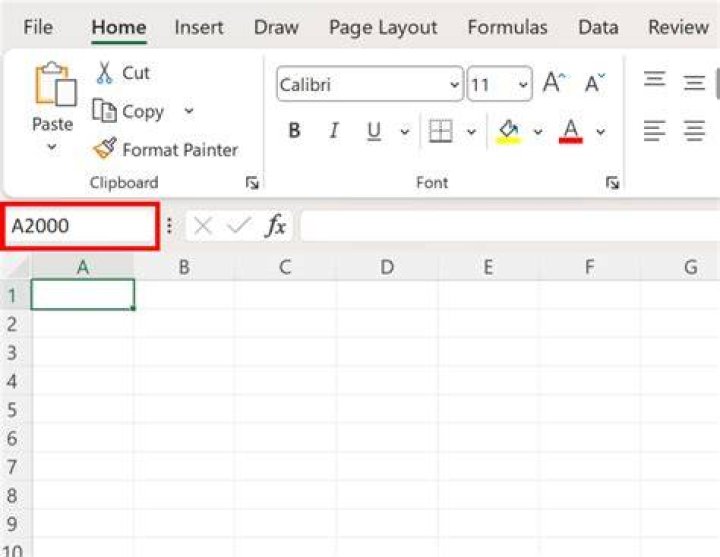720x557 pixels.
Task: Increase font size with the larger A icon
Action: click(554, 84)
